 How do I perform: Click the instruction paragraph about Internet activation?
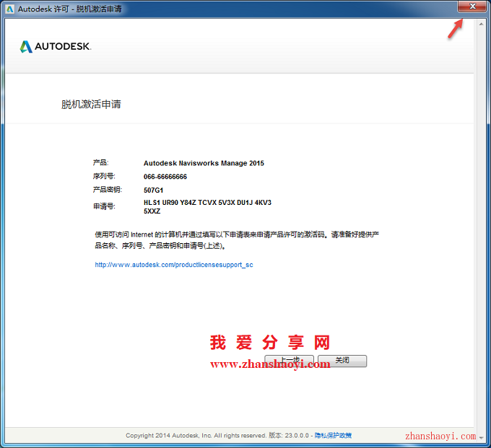[x=237, y=240]
